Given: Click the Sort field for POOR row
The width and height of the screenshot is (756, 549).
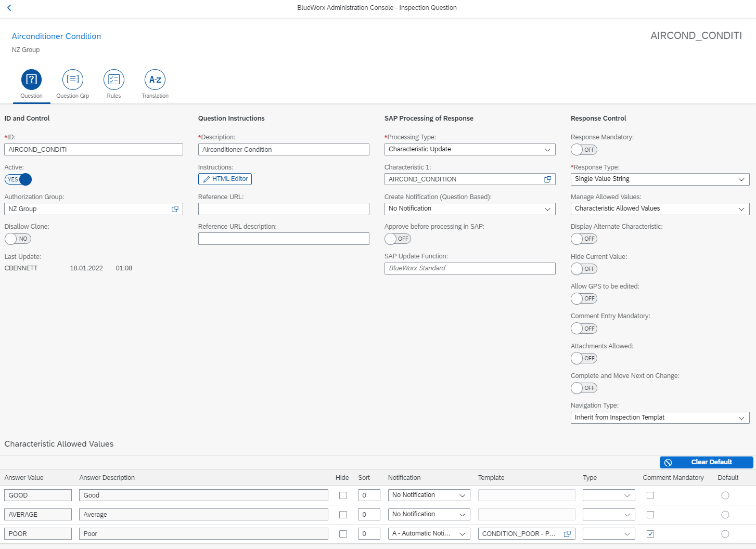Looking at the screenshot, I should [369, 533].
